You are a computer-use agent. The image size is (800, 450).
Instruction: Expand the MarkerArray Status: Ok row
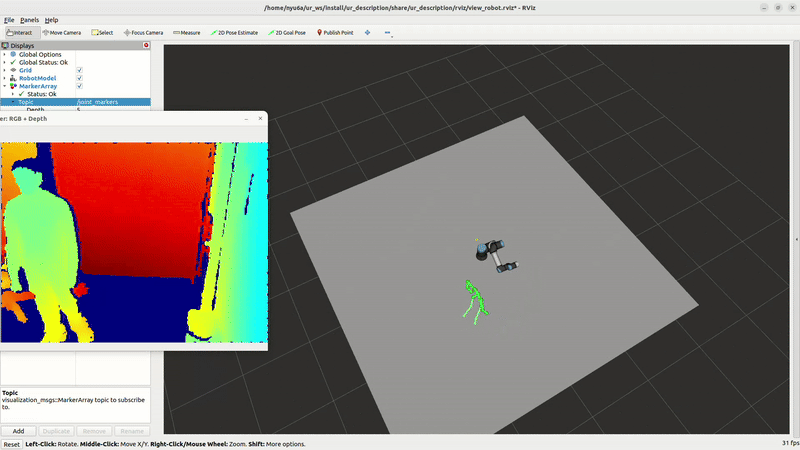13,94
